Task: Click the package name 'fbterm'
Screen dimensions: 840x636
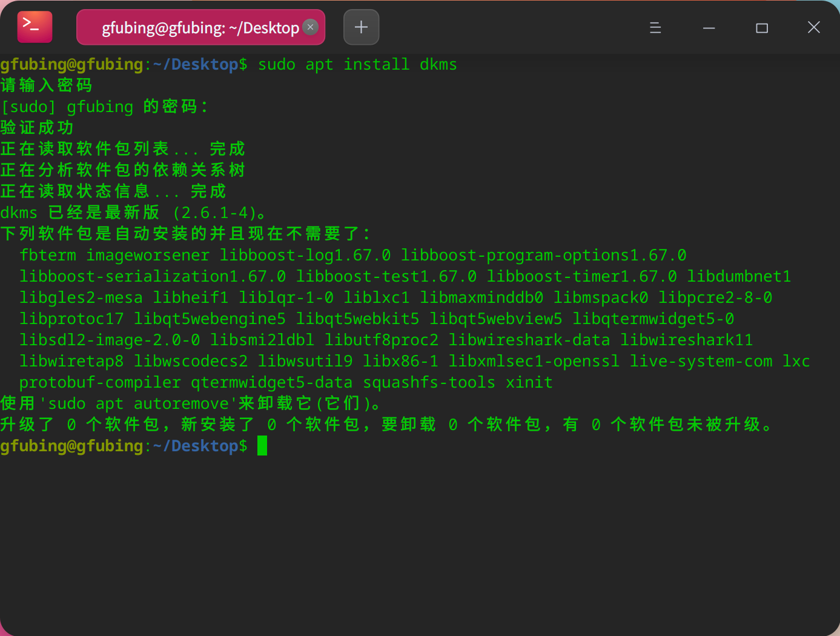Action: point(48,255)
